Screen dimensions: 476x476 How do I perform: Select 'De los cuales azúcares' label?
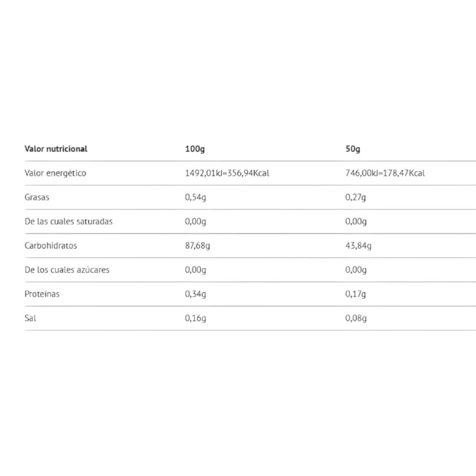click(67, 270)
